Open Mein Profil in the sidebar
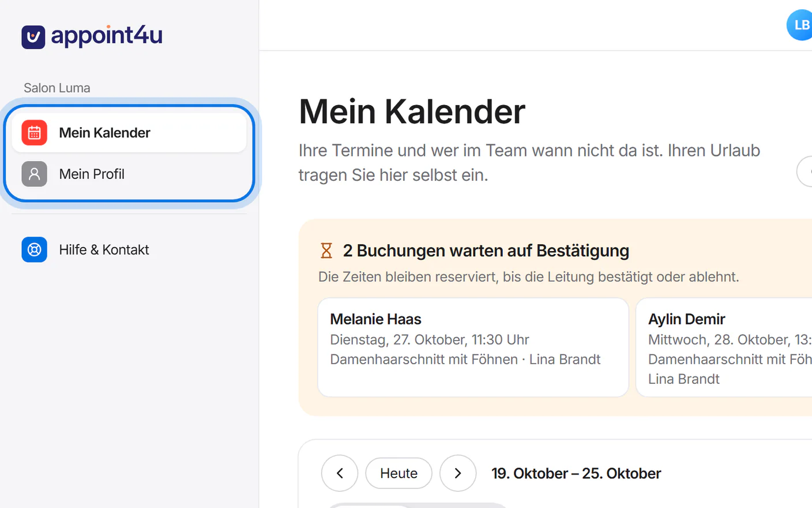The height and width of the screenshot is (508, 812). 129,174
